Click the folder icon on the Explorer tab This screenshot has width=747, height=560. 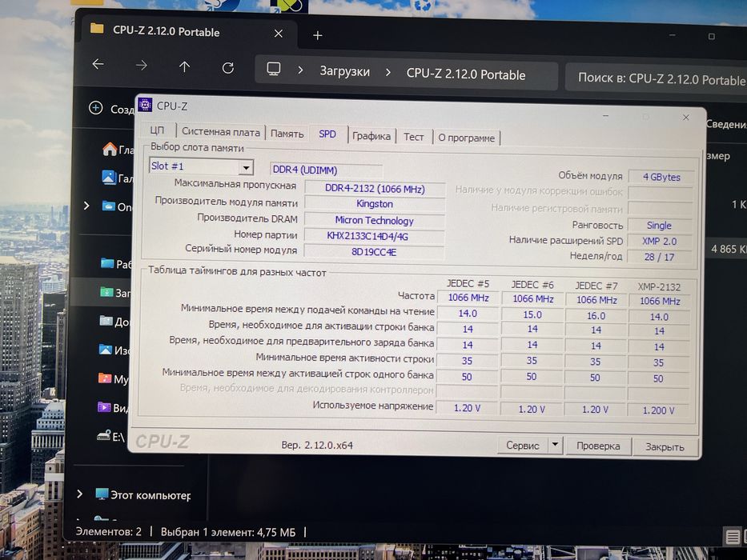point(97,29)
